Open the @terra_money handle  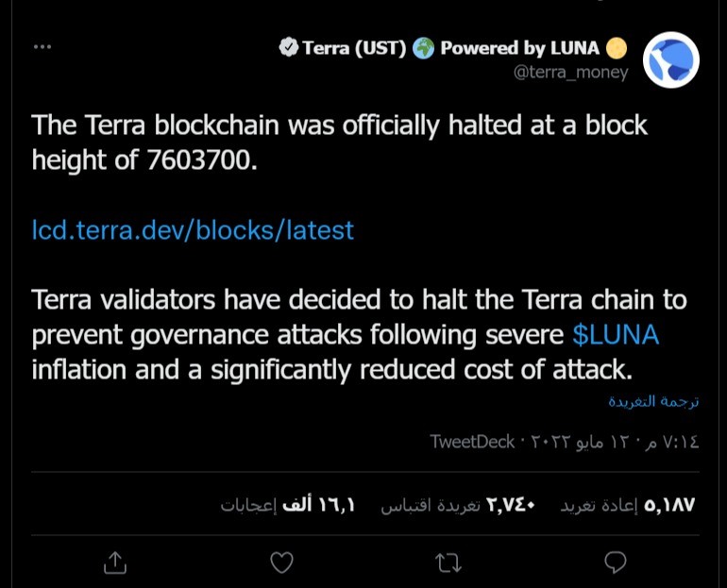pyautogui.click(x=571, y=73)
